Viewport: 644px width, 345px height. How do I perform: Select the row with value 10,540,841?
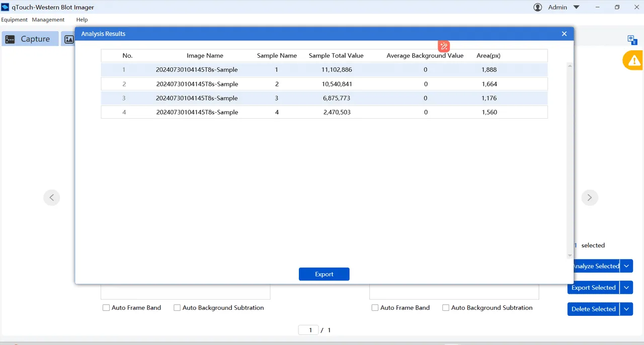(x=324, y=84)
